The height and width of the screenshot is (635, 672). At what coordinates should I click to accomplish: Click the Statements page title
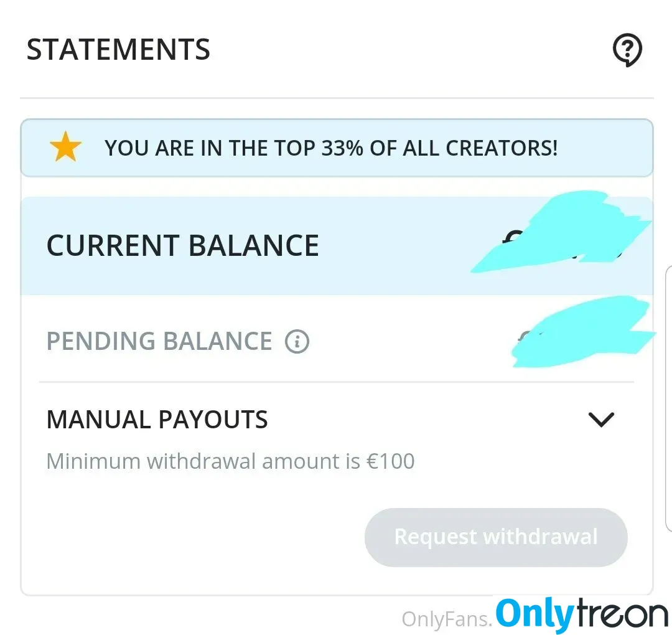pos(118,49)
